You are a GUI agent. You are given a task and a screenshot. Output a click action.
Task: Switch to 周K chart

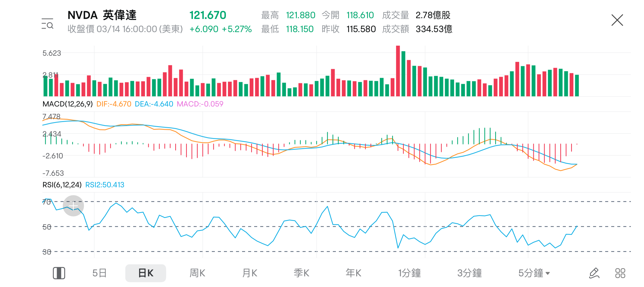tap(197, 273)
